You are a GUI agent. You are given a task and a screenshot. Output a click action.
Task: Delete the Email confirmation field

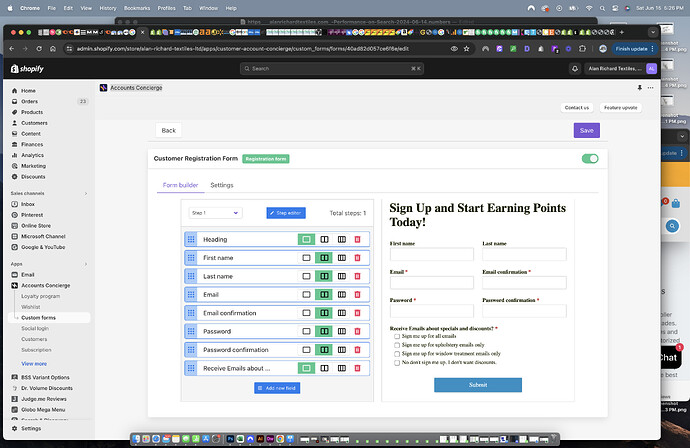point(357,313)
